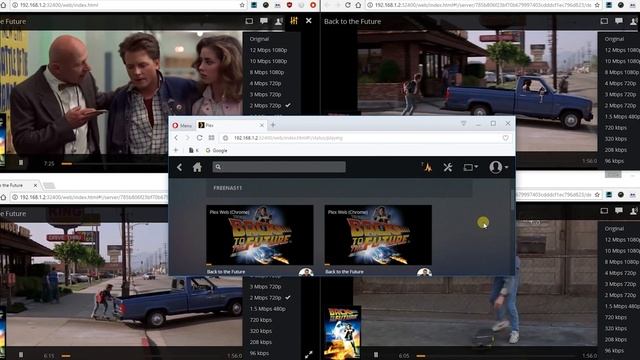Image resolution: width=640 pixels, height=360 pixels.
Task: Expand the Plex cast player dropdown
Action: pos(471,167)
